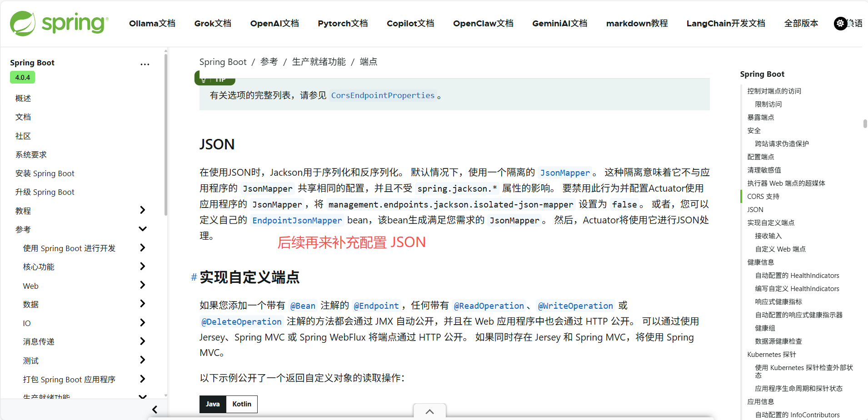
Task: Open 安装 Spring Boot in the sidebar
Action: pyautogui.click(x=45, y=173)
